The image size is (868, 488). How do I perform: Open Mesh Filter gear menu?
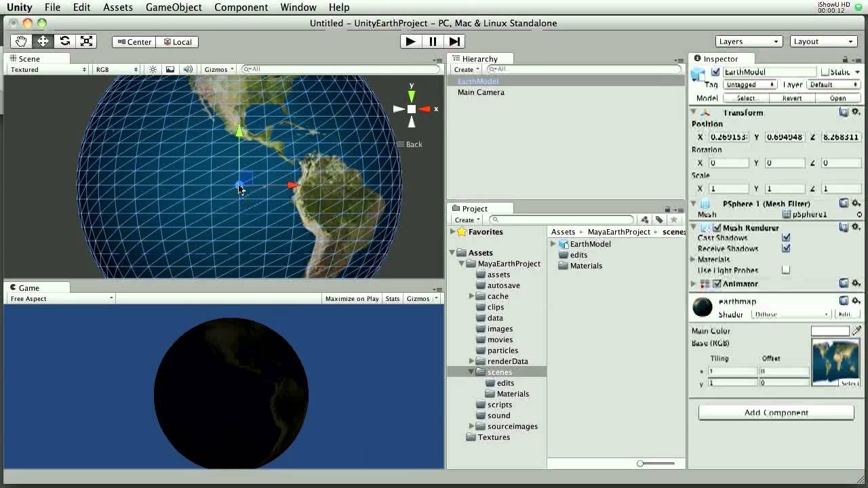click(856, 203)
